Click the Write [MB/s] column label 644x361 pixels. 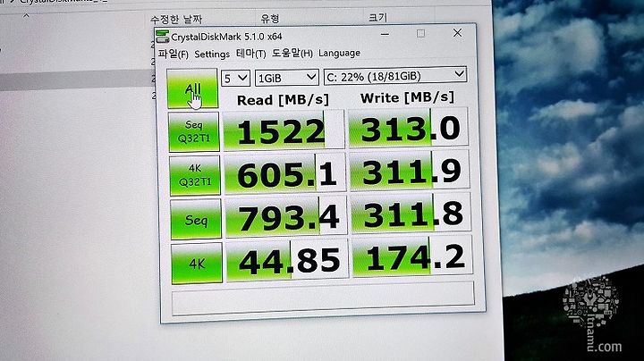408,97
